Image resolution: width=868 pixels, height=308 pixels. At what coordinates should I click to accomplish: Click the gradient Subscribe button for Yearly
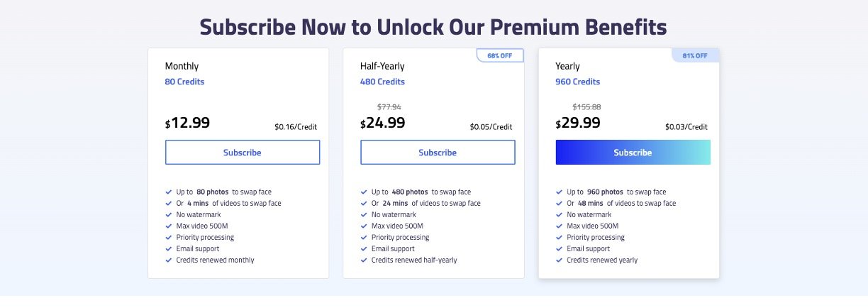click(x=633, y=153)
